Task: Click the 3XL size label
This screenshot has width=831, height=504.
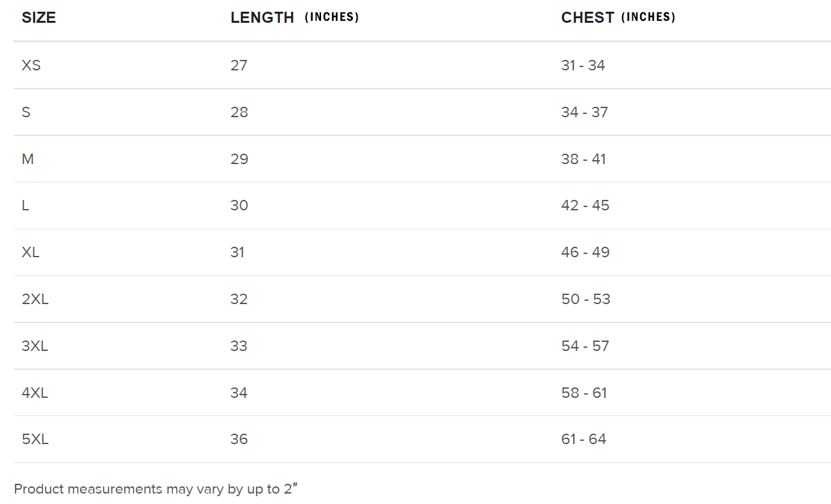Action: pos(35,346)
